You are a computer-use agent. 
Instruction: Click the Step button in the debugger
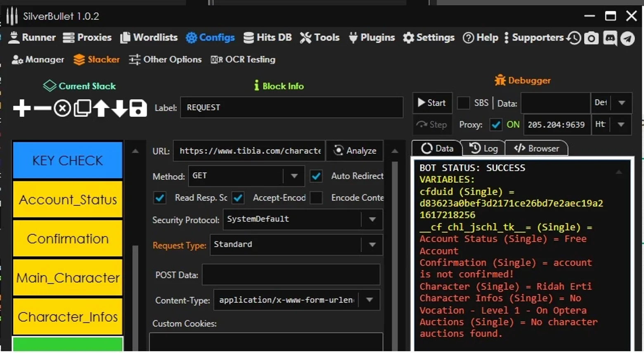432,124
